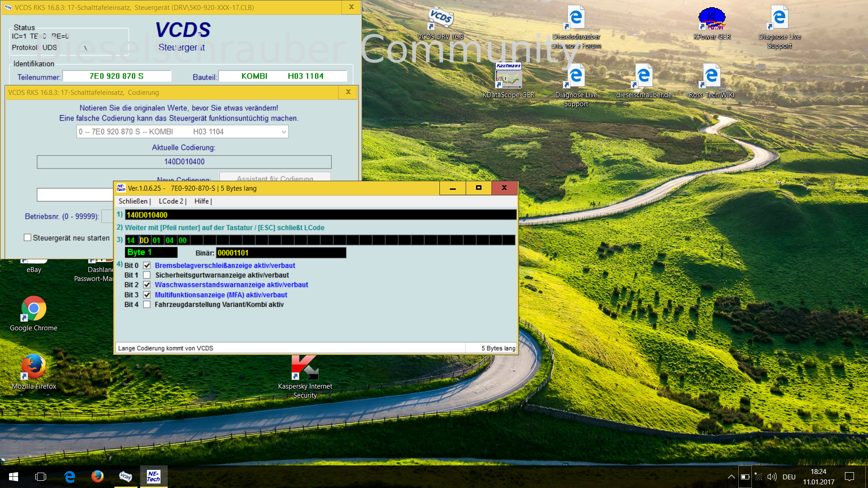The width and height of the screenshot is (868, 488).
Task: Click binary field 00001101
Action: pyautogui.click(x=281, y=253)
